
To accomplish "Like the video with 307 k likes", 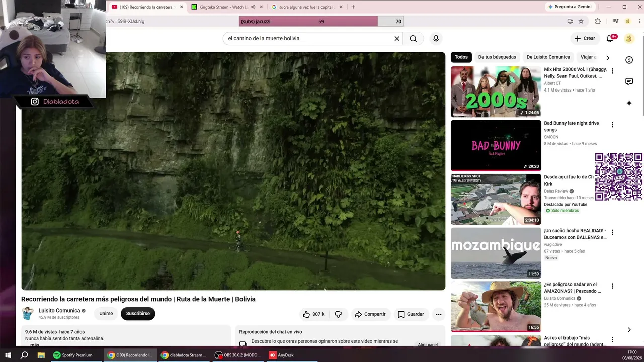I will (313, 314).
